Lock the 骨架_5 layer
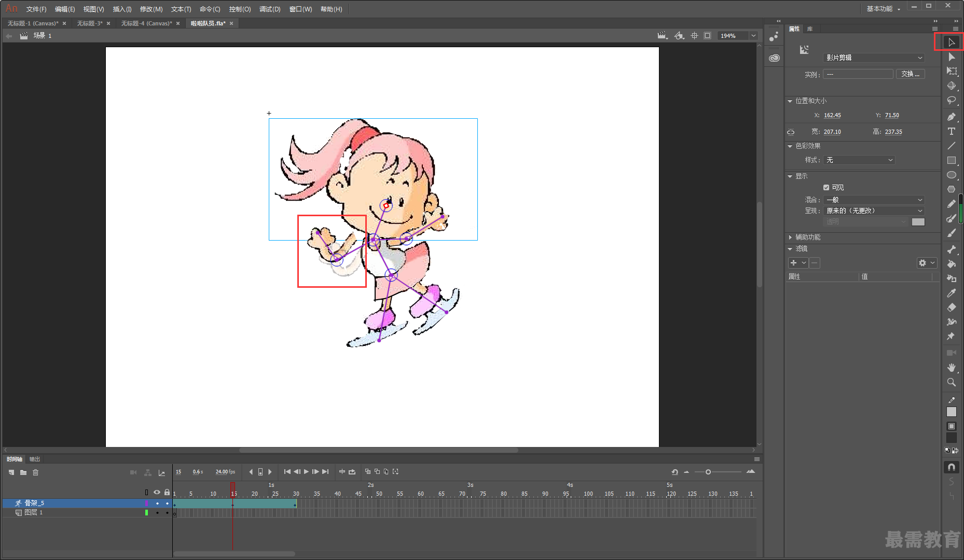 (167, 503)
